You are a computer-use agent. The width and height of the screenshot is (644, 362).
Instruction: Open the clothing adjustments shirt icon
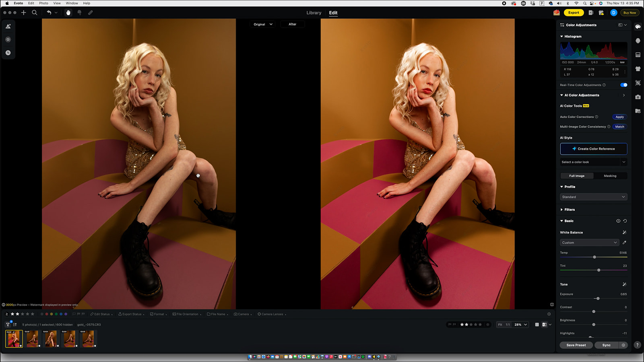point(638,69)
